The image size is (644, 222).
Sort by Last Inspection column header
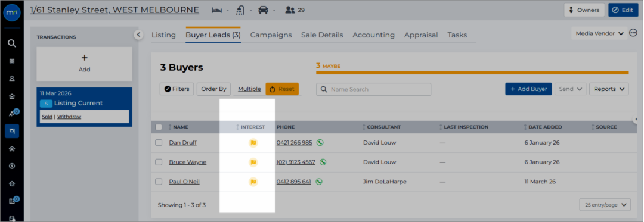[x=463, y=127]
